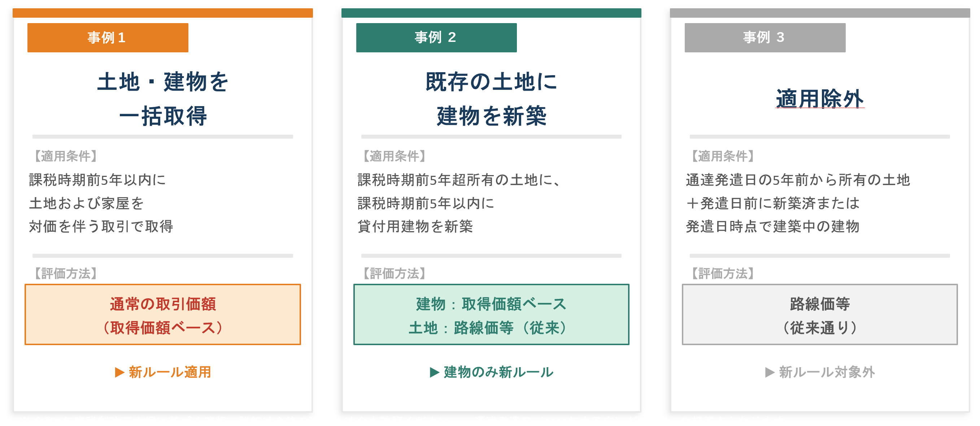
Task: Select the green 事例 2 label
Action: tap(436, 38)
